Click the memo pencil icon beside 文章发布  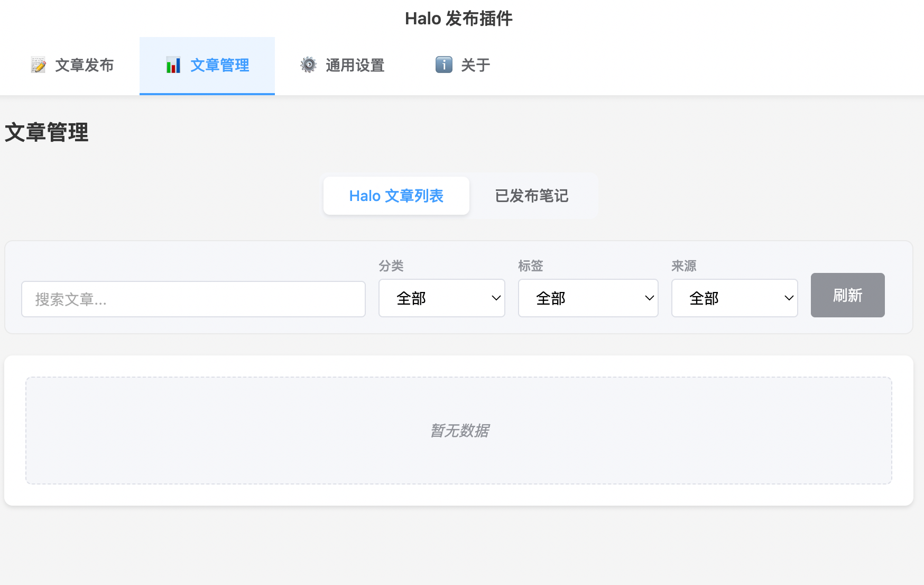coord(38,65)
